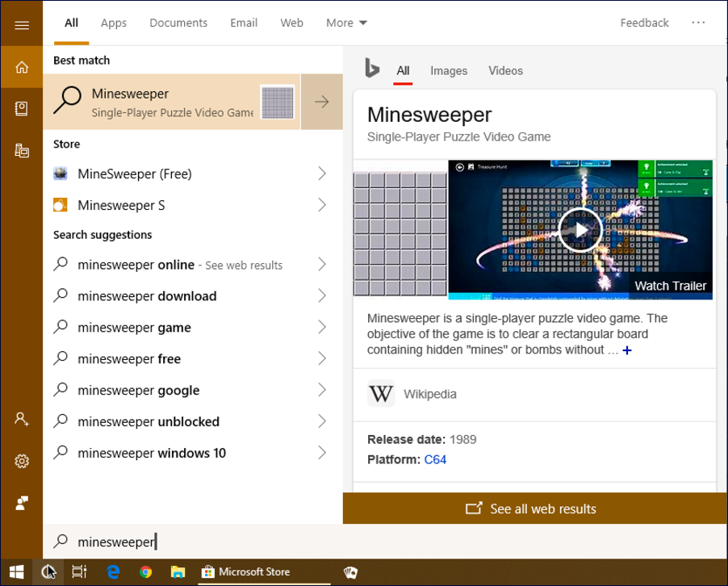The image size is (728, 586).
Task: Open File Explorer from the taskbar
Action: click(178, 572)
